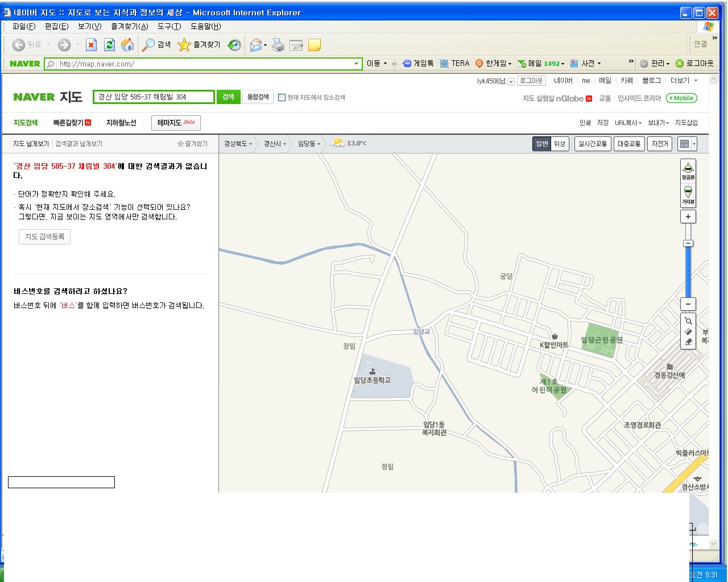Screen dimensions: 728x582
Task: Enable '현재 지도에서 장소검색' checkbox
Action: pyautogui.click(x=282, y=98)
